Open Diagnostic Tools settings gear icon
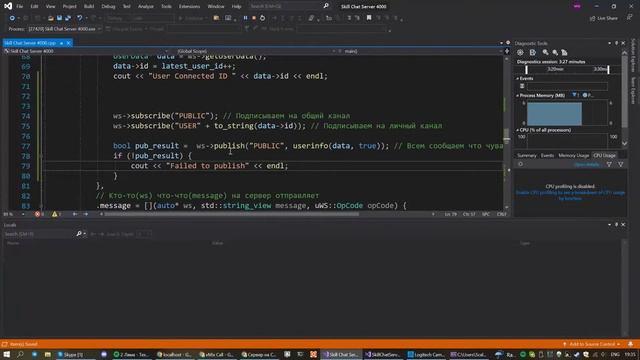Viewport: 640px width, 360px height. (x=520, y=53)
